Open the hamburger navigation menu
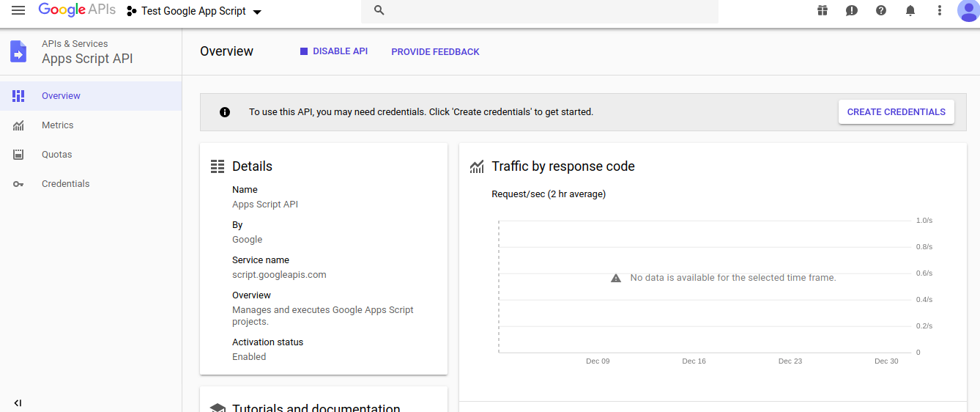The width and height of the screenshot is (980, 412). (x=18, y=10)
